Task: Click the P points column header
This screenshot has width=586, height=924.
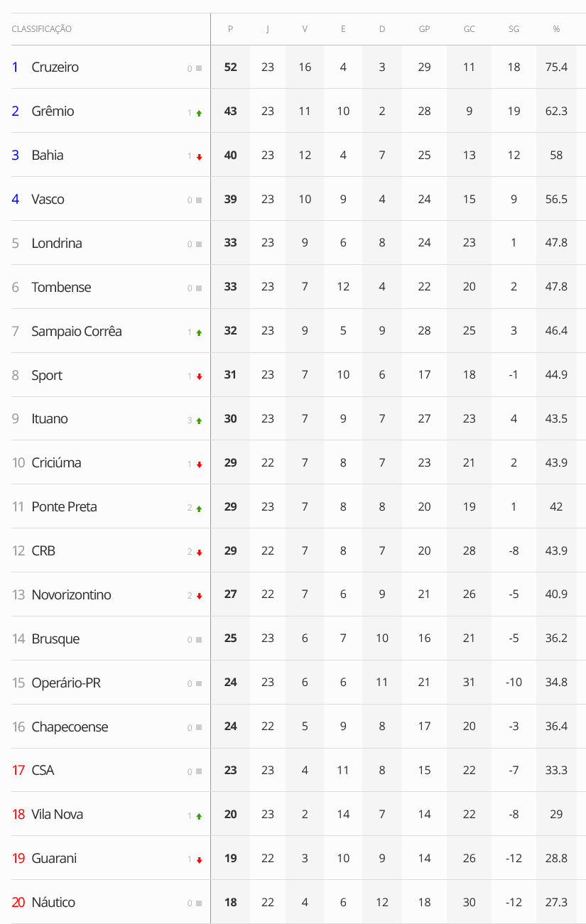Action: tap(230, 29)
